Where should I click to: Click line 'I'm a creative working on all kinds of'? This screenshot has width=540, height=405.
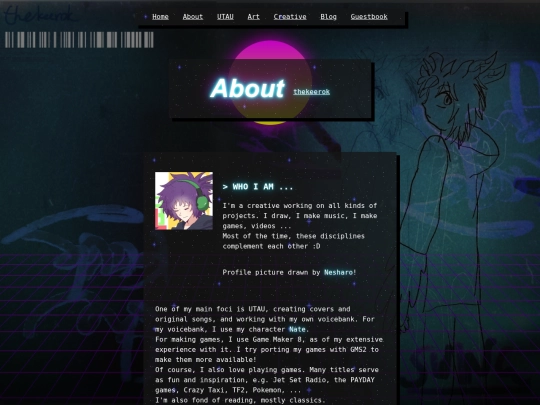(300, 206)
